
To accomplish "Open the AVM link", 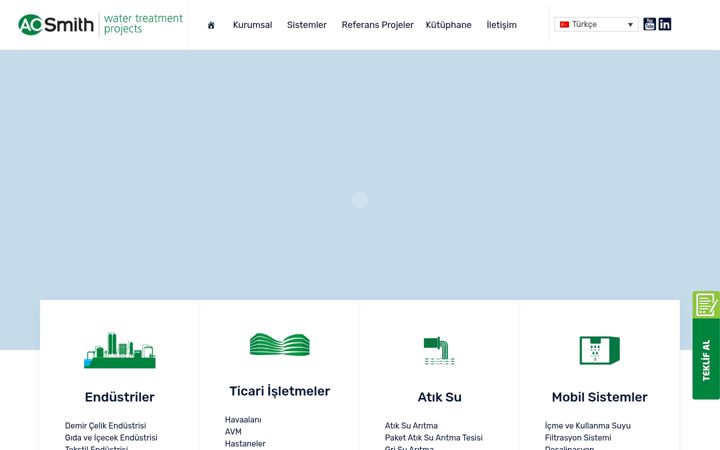I will pos(233,432).
